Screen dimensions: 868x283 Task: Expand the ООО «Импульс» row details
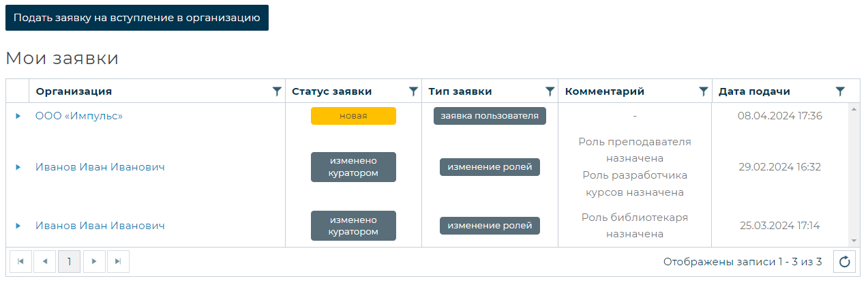click(x=18, y=116)
